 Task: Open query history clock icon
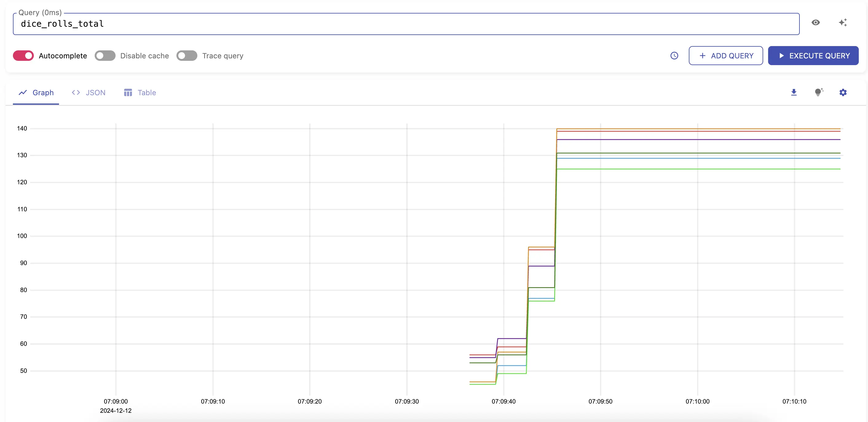[674, 56]
